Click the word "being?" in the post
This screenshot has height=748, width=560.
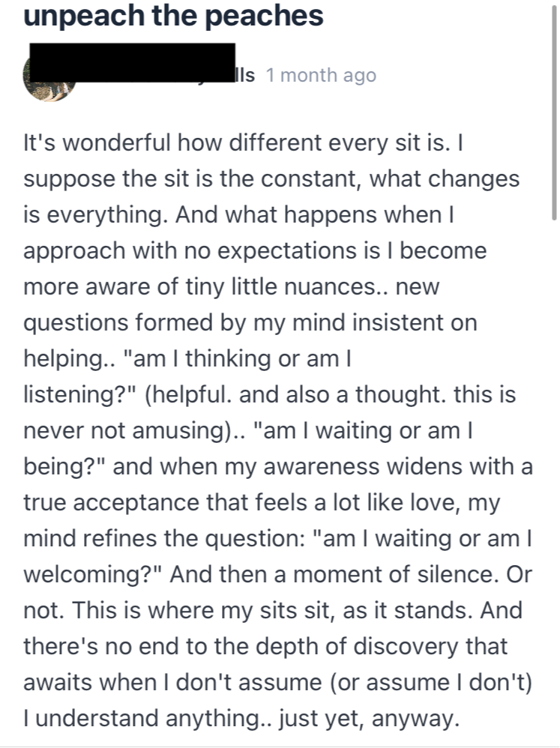click(65, 466)
